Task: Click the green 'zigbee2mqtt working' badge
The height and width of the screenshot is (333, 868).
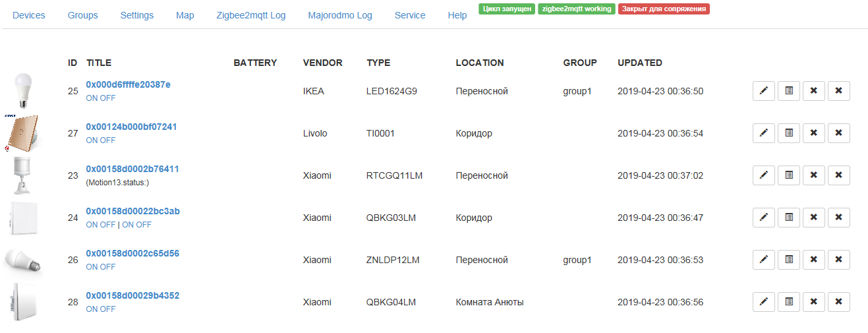Action: pyautogui.click(x=577, y=9)
